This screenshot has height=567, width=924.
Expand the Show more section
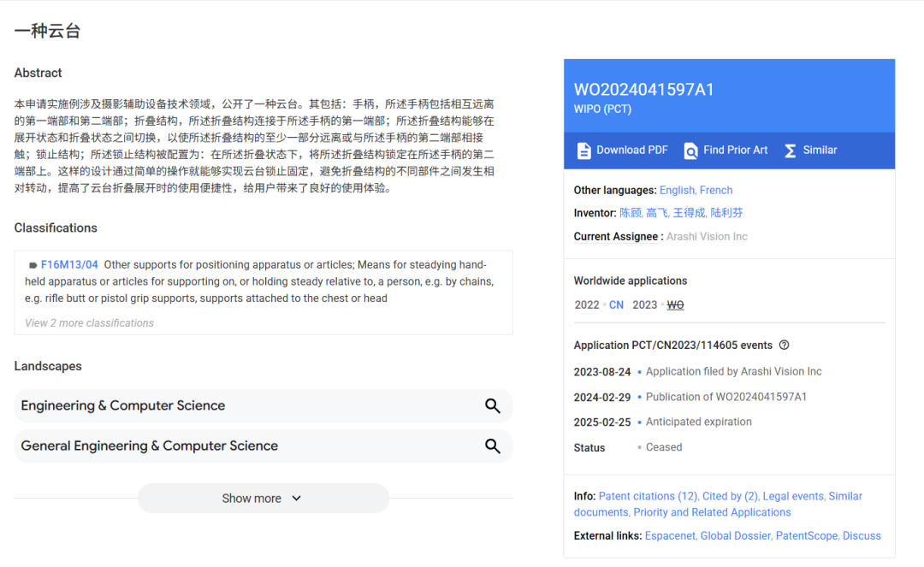tap(252, 499)
